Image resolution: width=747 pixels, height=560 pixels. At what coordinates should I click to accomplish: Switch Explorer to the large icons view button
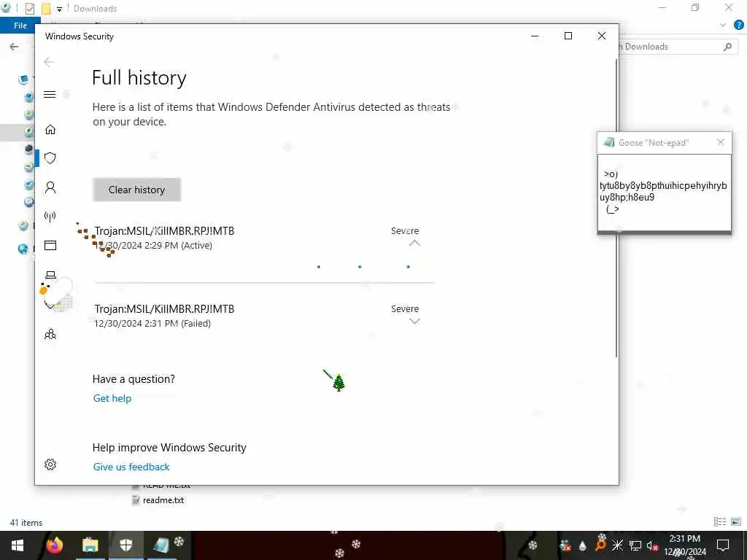coord(736,522)
